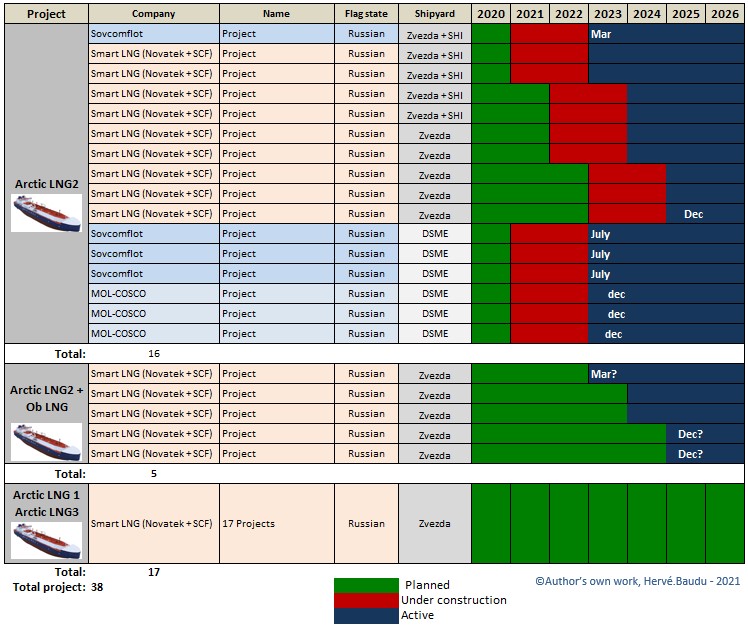Select the Arctic LNG2 total value 16
This screenshot has width=748, height=629.
point(154,353)
